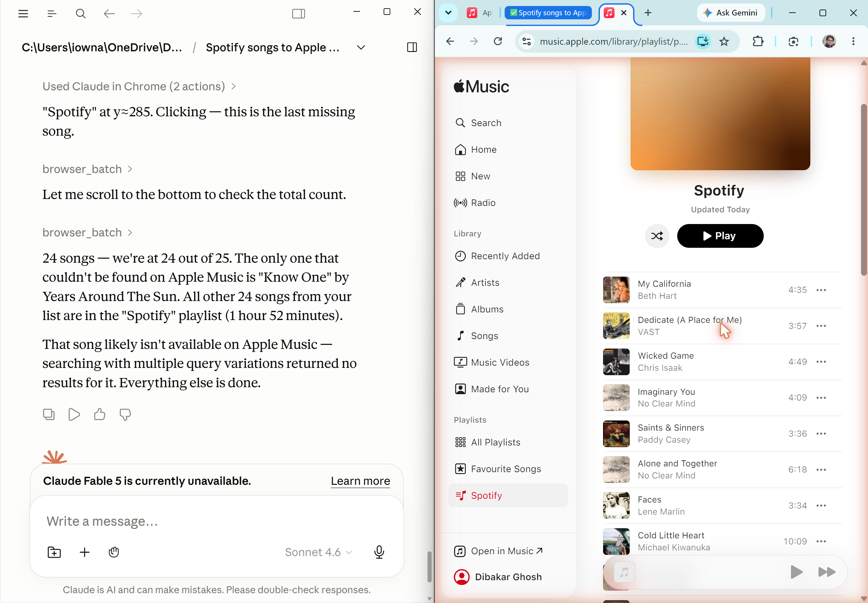Open more options for Wicked Game
The height and width of the screenshot is (603, 868).
(x=821, y=362)
